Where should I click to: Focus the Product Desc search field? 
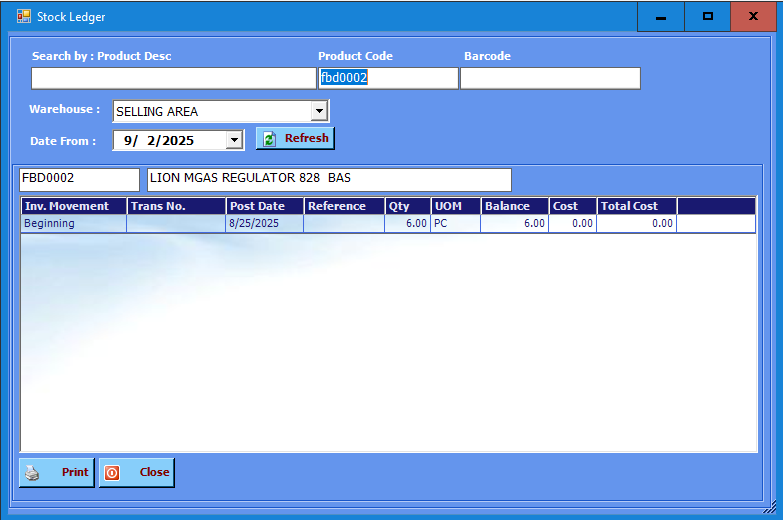coord(173,78)
